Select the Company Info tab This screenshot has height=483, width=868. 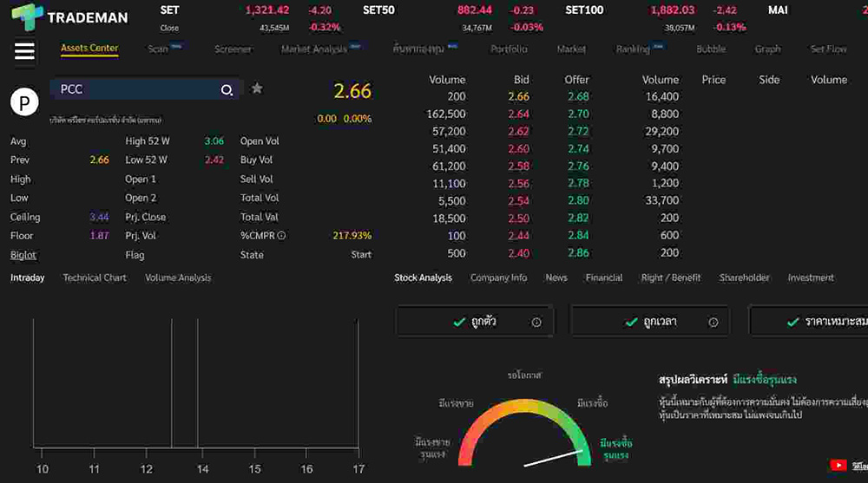coord(498,277)
